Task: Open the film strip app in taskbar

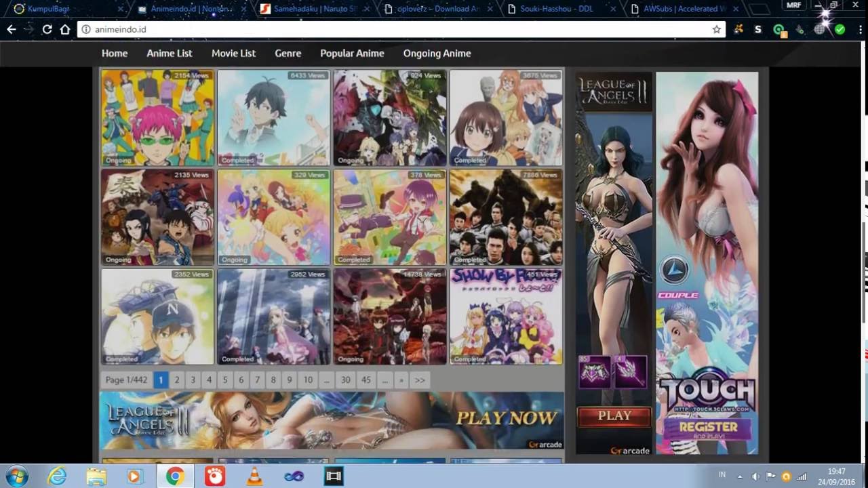Action: click(333, 476)
